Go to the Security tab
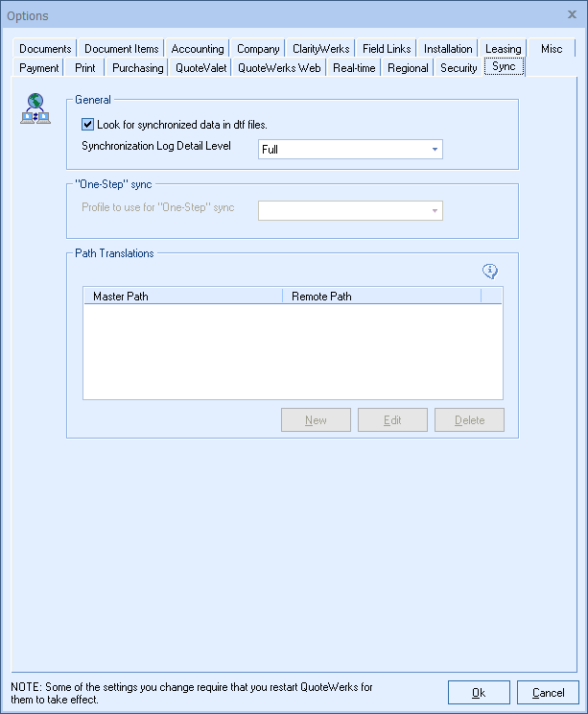Image resolution: width=588 pixels, height=714 pixels. coord(459,68)
